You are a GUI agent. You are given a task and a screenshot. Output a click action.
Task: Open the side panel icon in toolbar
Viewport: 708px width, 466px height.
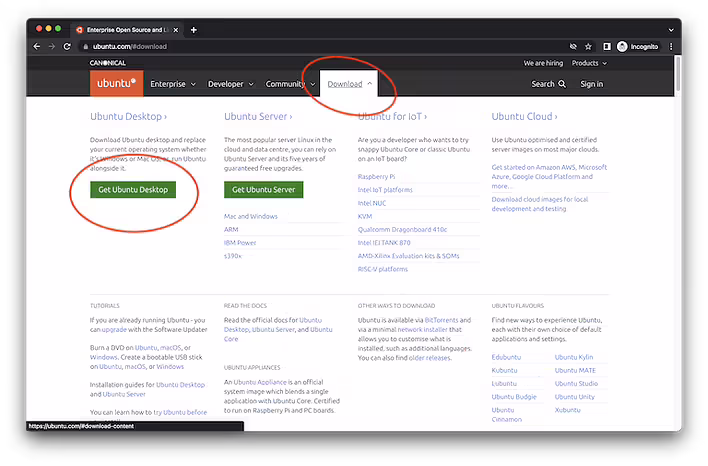click(x=607, y=47)
